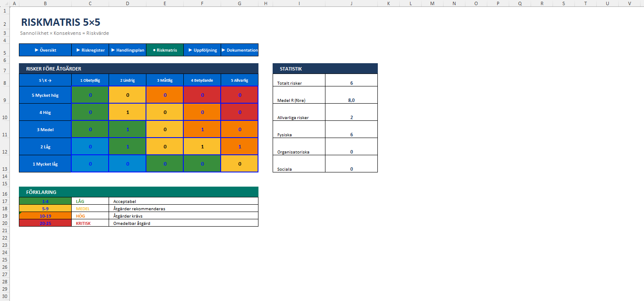Image resolution: width=644 pixels, height=301 pixels.
Task: Open the Handlingsplan navigation button
Action: (x=128, y=50)
